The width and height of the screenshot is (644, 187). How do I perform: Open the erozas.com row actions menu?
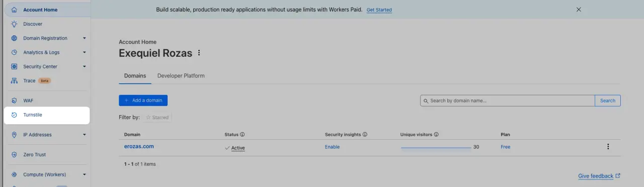pyautogui.click(x=608, y=147)
